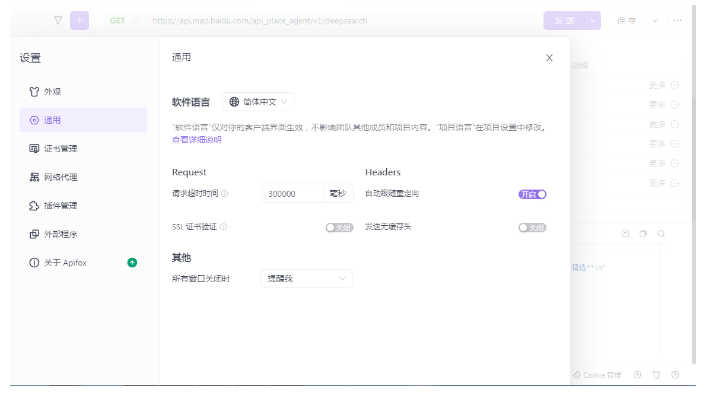This screenshot has height=393, width=705.
Task: Click the purple plus button in the top bar
Action: click(80, 20)
